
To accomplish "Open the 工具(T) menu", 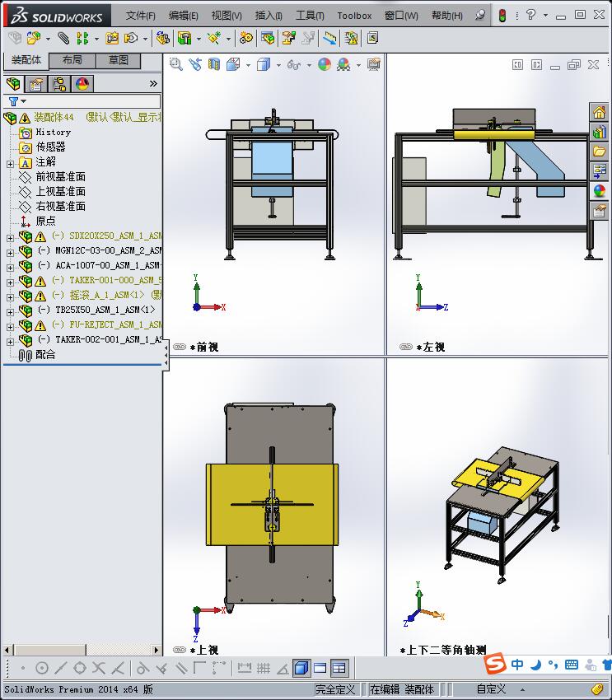I will [310, 16].
